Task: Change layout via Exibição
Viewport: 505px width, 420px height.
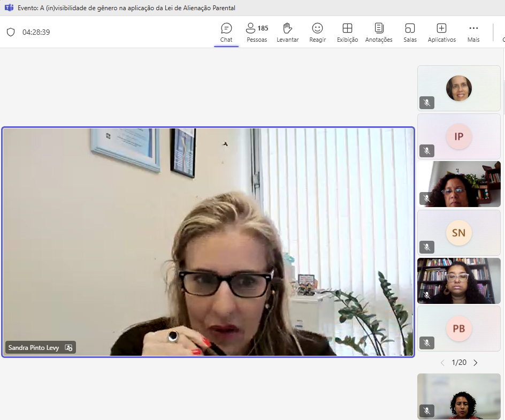Action: click(x=347, y=33)
